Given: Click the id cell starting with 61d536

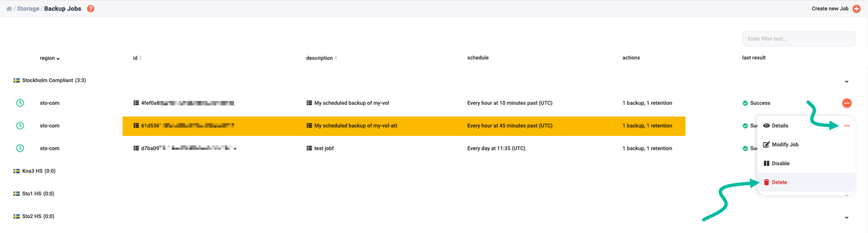Looking at the screenshot, I should pyautogui.click(x=185, y=126).
